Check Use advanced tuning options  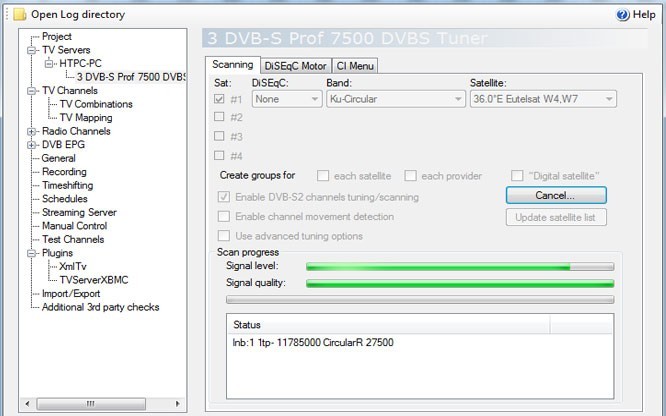pos(223,236)
